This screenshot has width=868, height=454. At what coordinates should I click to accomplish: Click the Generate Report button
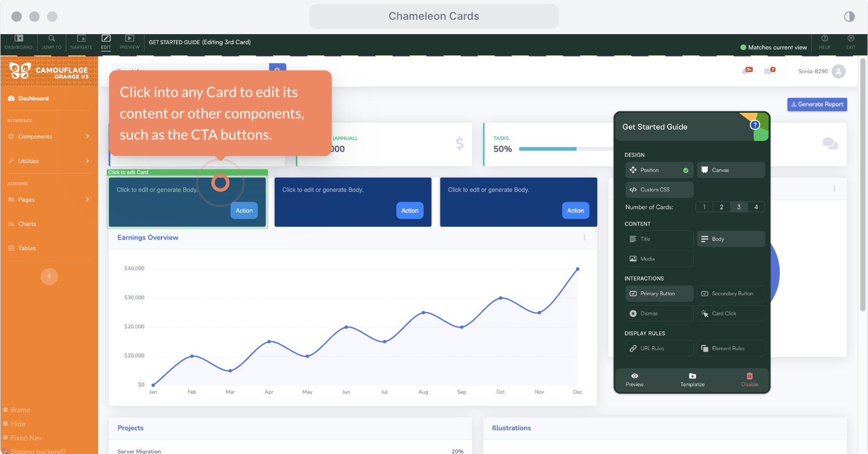tap(817, 104)
